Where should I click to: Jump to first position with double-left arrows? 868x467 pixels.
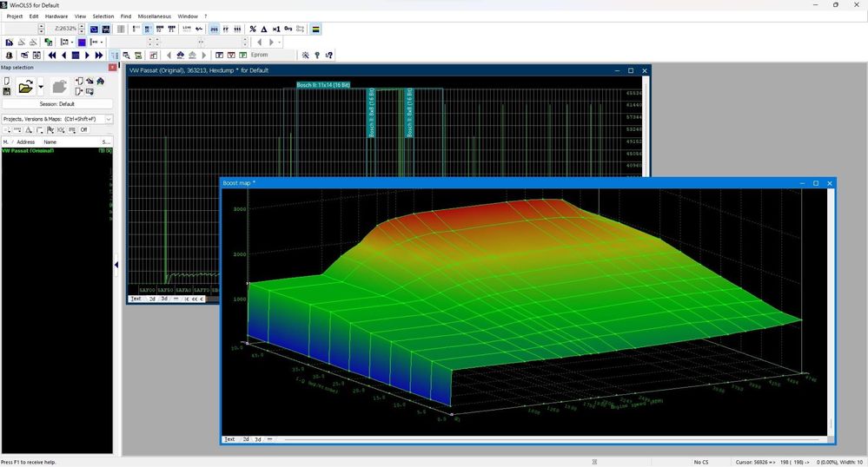point(52,56)
